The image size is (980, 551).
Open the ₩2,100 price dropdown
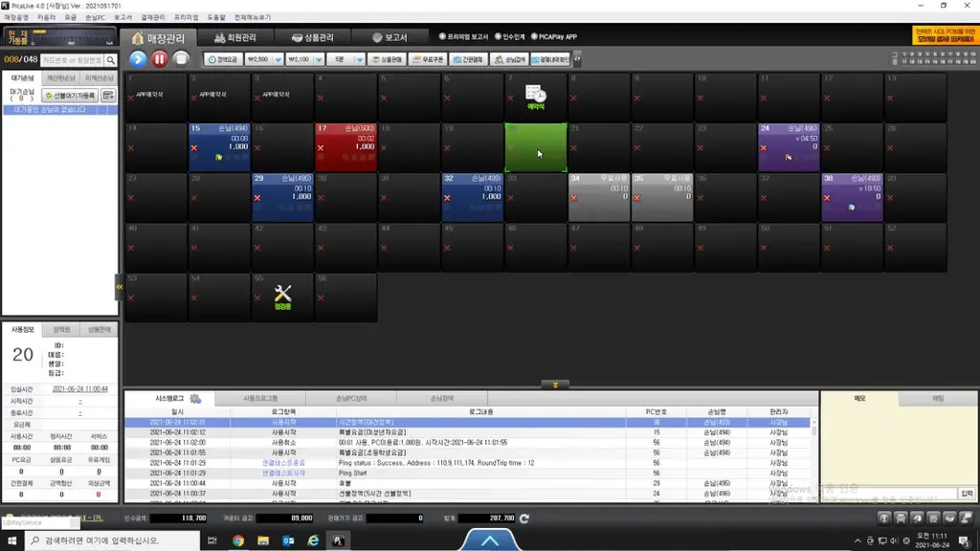click(x=319, y=59)
